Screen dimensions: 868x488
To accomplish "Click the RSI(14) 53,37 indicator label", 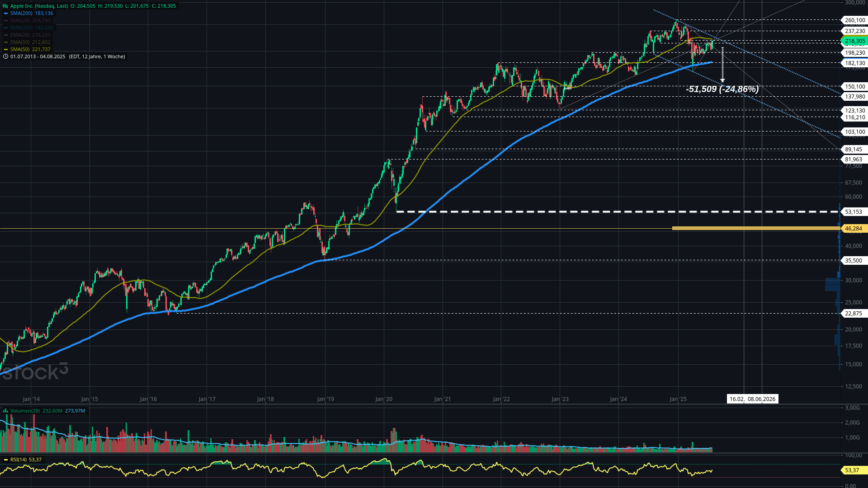I will [x=26, y=460].
